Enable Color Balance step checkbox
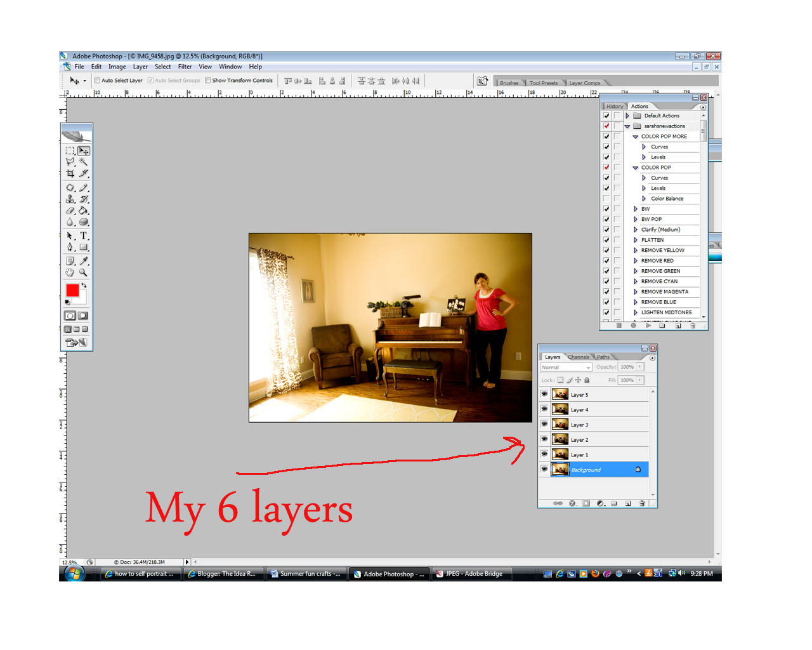812x650 pixels. pyautogui.click(x=606, y=199)
